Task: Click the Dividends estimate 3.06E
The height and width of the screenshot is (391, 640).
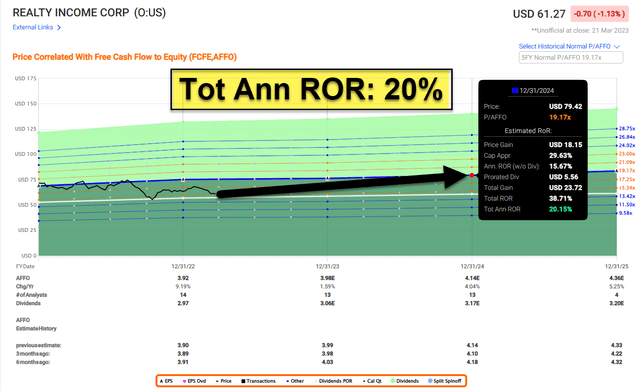Action: coord(327,303)
